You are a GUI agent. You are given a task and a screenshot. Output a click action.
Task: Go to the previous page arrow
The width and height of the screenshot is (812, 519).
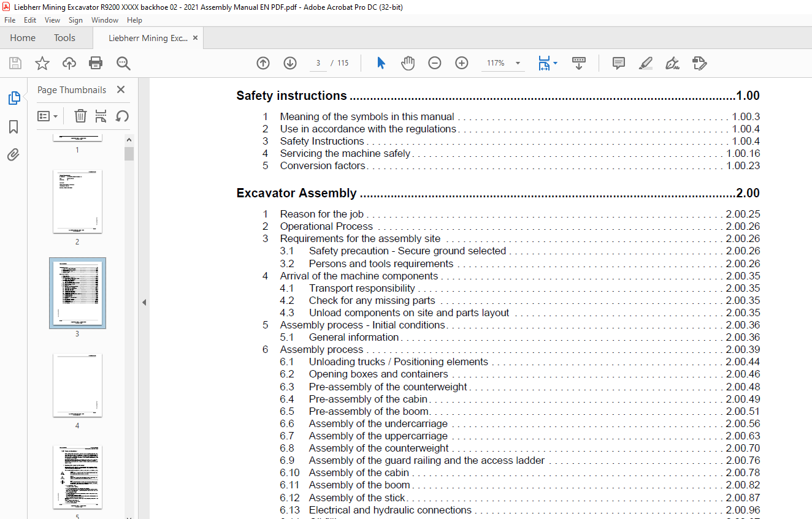click(263, 63)
